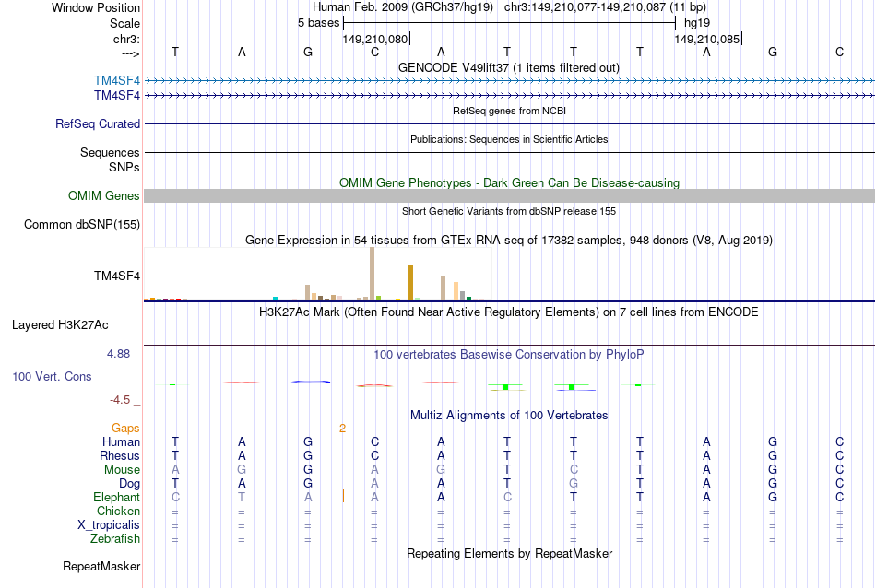This screenshot has height=588, width=876.
Task: Click the 'OMIM Gene Phenotypes' green title
Action: (509, 182)
